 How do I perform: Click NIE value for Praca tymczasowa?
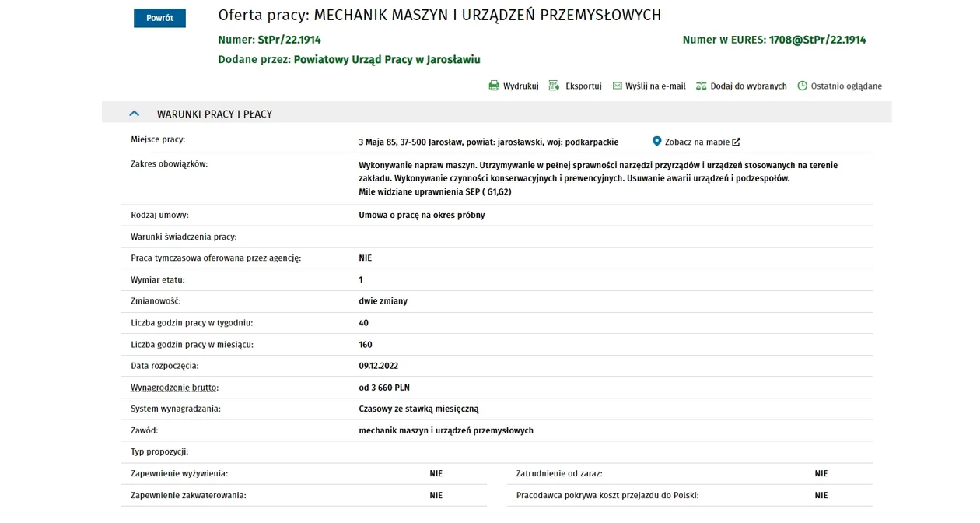pos(366,258)
